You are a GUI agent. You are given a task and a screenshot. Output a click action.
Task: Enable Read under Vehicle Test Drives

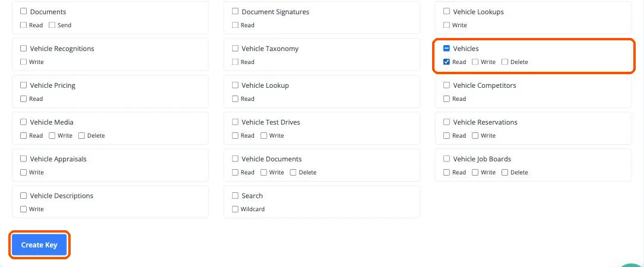click(235, 135)
